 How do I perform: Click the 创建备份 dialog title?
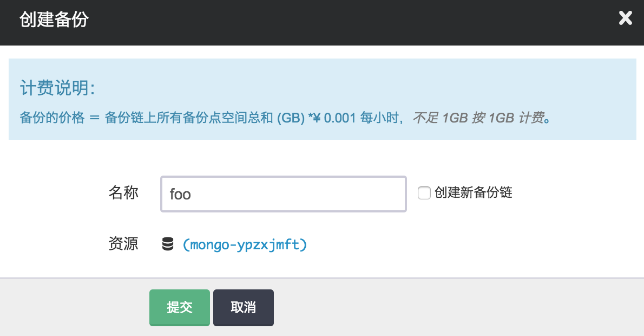pyautogui.click(x=54, y=20)
